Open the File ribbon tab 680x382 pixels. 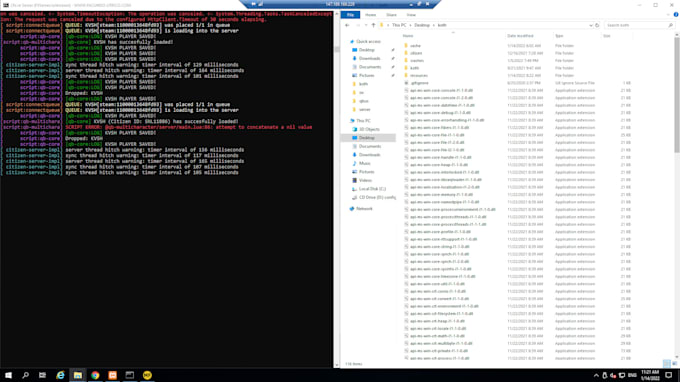pos(350,15)
